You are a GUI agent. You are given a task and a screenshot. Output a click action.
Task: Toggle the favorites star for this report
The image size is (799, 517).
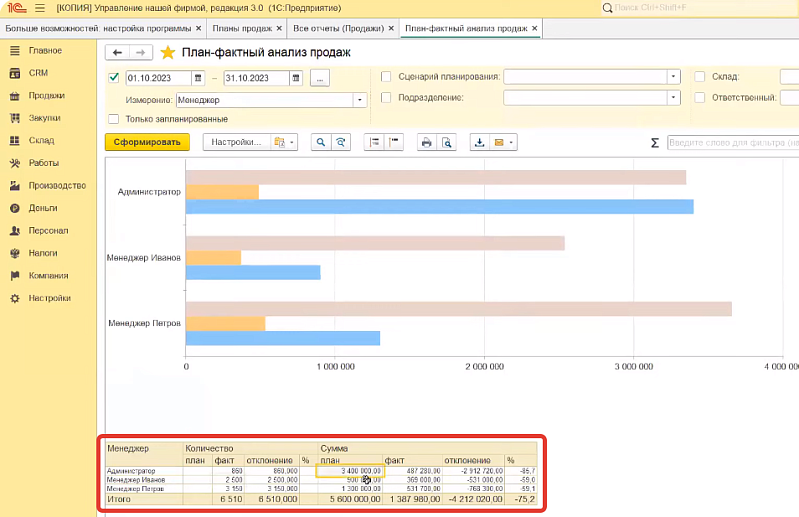click(x=168, y=52)
